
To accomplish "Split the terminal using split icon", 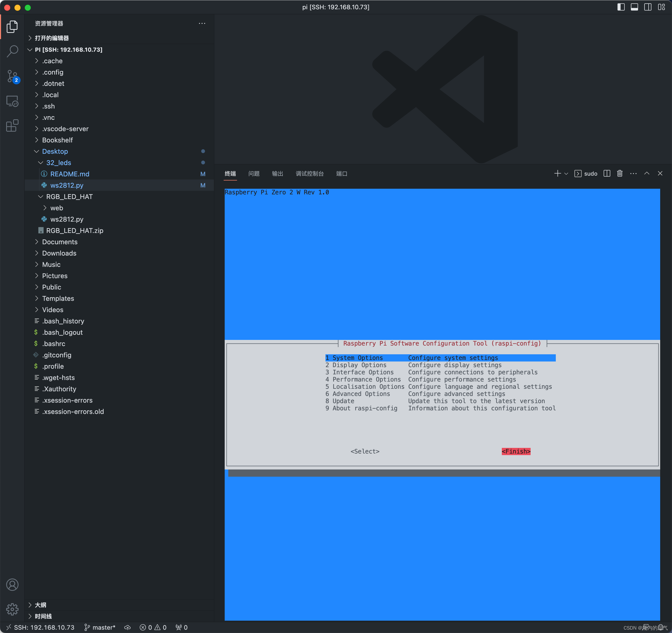I will 607,174.
